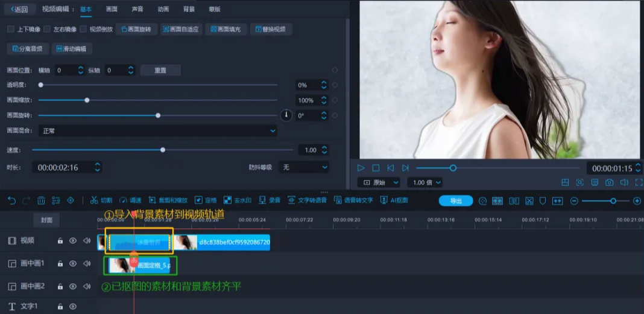The image size is (644, 314).
Task: Hide the 文字1 track with its eye icon
Action: tap(73, 306)
